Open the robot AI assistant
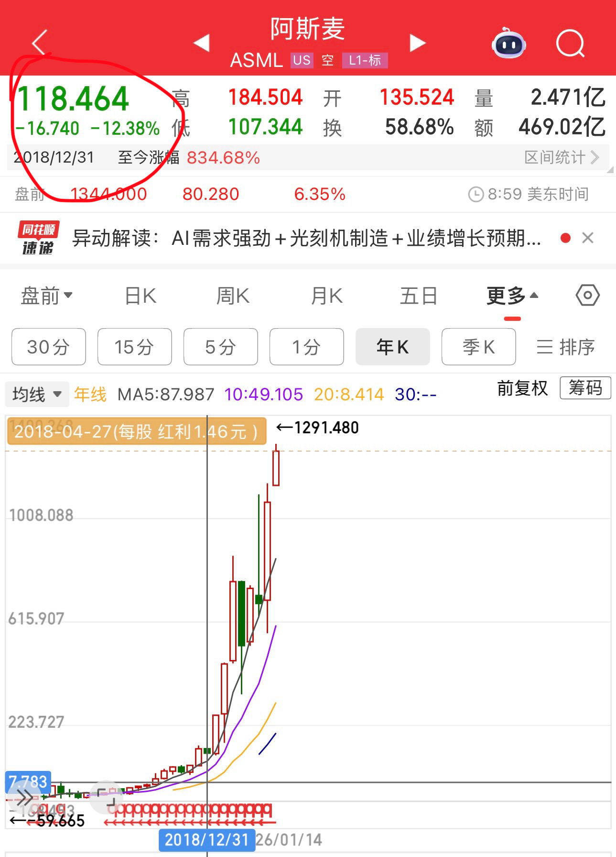The image size is (616, 857). point(508,43)
